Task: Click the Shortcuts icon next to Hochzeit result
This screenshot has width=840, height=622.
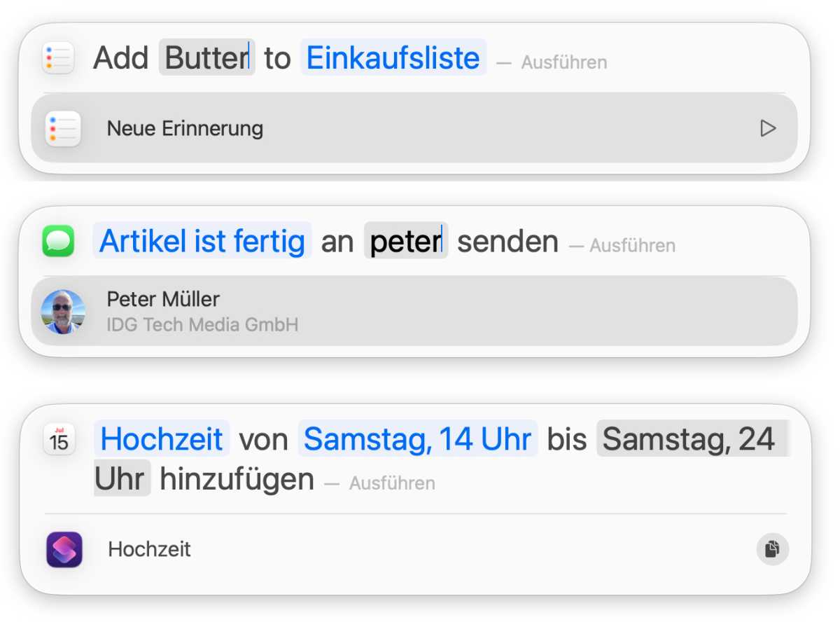Action: coord(63,549)
